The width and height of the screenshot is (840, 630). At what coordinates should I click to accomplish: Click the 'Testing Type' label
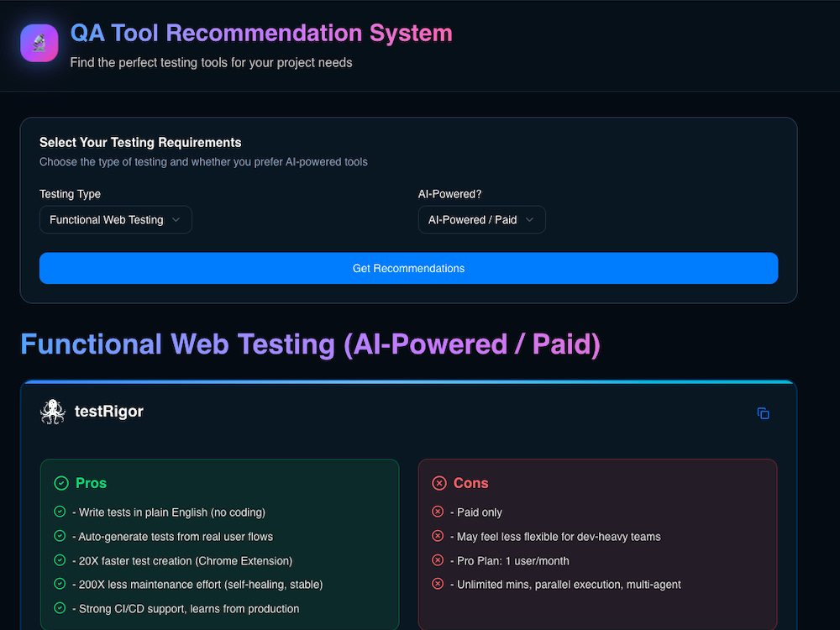tap(71, 194)
